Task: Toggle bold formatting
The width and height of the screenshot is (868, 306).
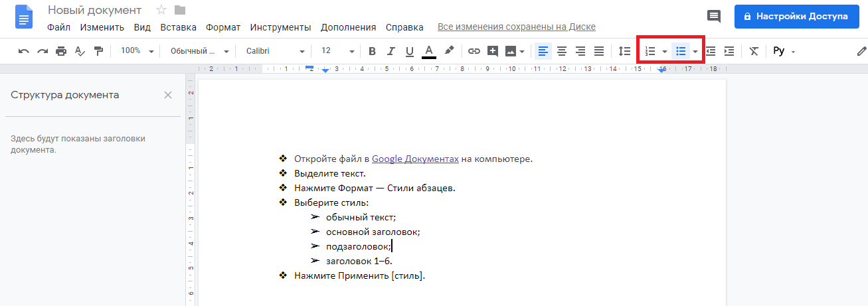Action: click(372, 51)
